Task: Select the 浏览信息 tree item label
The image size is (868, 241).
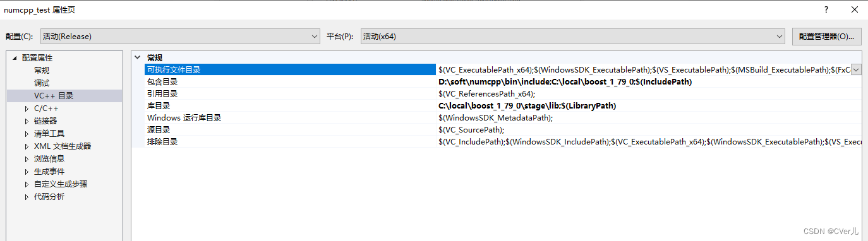Action: tap(49, 159)
